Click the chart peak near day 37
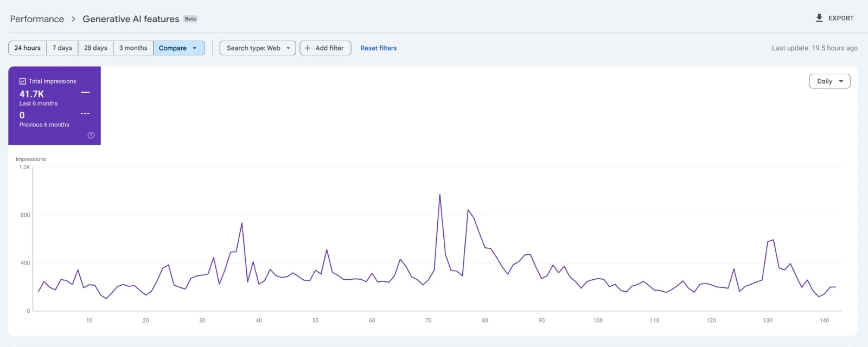 [x=241, y=223]
